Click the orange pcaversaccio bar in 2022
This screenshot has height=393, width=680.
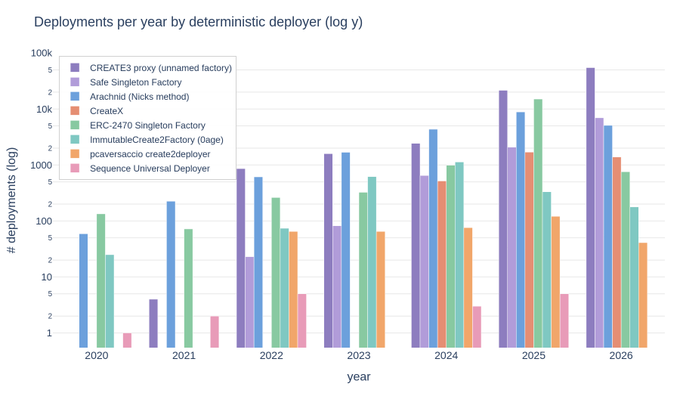point(293,289)
